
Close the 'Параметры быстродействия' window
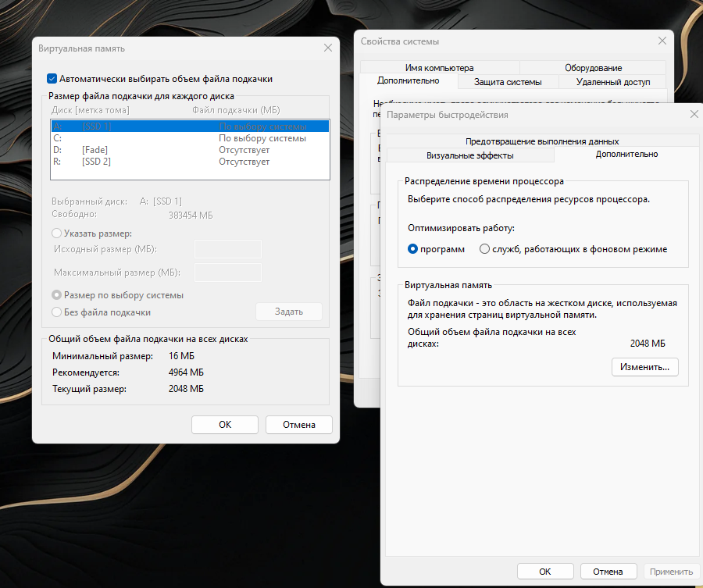tap(694, 114)
